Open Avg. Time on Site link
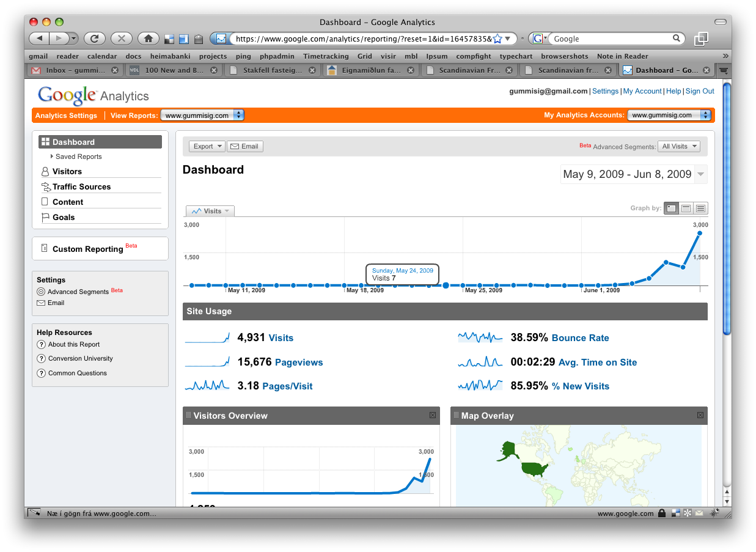This screenshot has width=756, height=552. pos(598,362)
